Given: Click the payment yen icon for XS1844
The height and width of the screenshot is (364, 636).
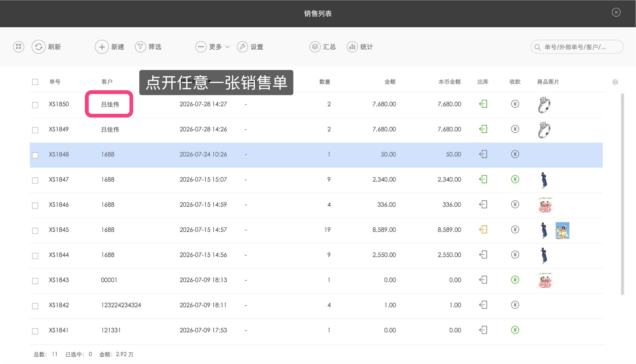Looking at the screenshot, I should tap(515, 255).
